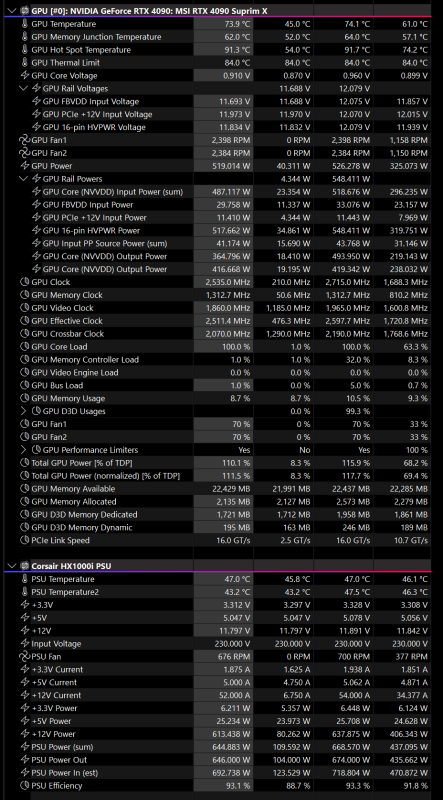The image size is (443, 800).
Task: Select the GPU D3D Memory Dynamic label
Action: tap(82, 528)
